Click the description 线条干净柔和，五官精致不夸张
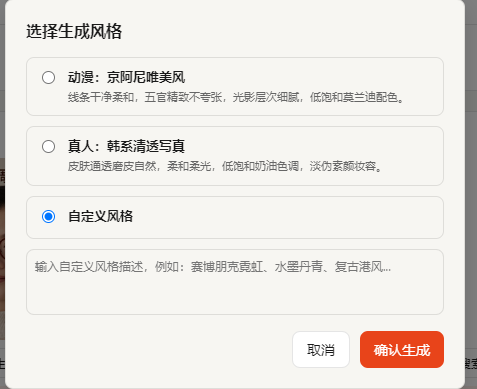The width and height of the screenshot is (477, 389). click(x=145, y=97)
